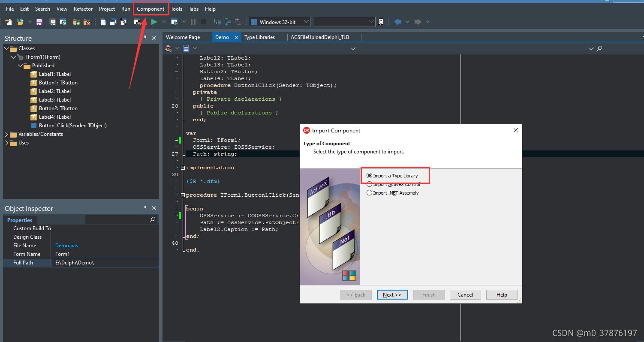644x342 pixels.
Task: Click the Forward navigation arrow
Action: [418, 22]
